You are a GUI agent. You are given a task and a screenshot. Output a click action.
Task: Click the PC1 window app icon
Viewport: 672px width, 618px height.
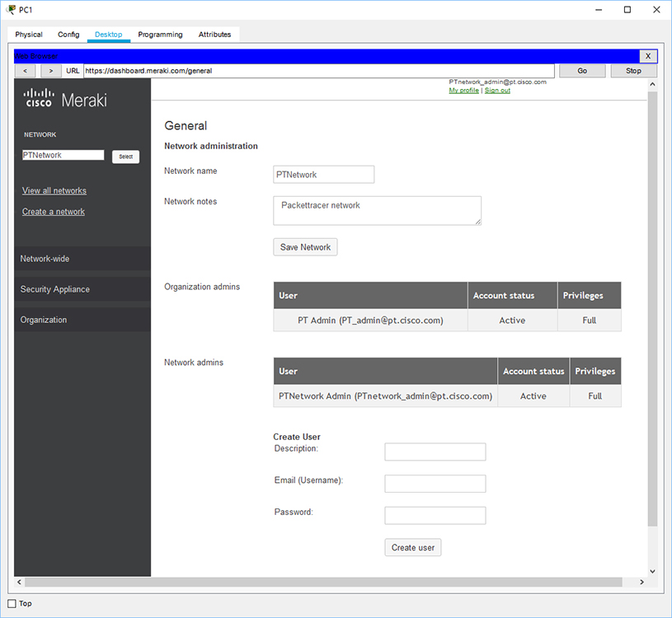coord(12,9)
